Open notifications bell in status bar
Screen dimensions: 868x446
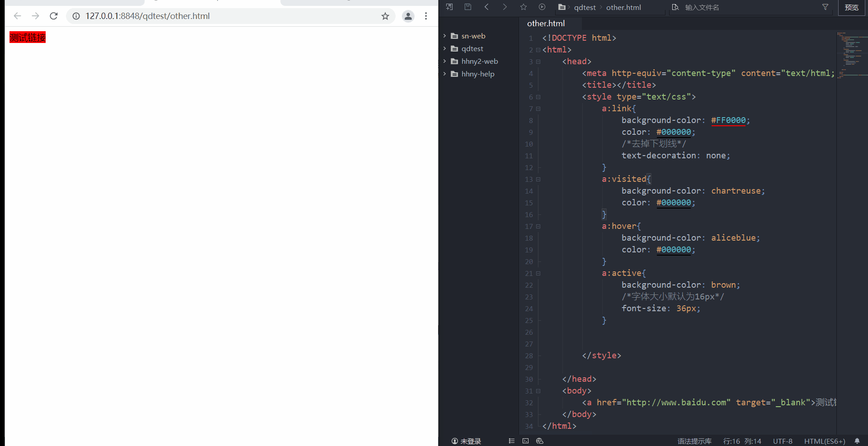[x=857, y=441]
